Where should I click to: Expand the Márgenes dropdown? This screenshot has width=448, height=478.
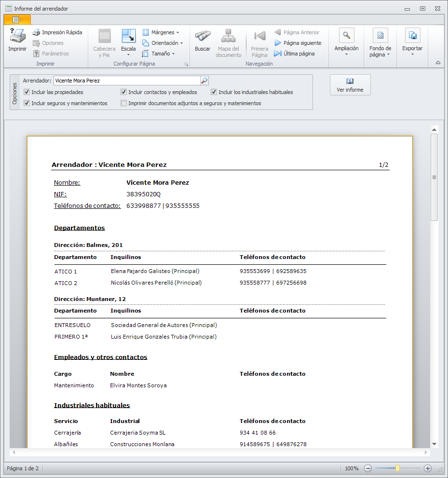161,32
